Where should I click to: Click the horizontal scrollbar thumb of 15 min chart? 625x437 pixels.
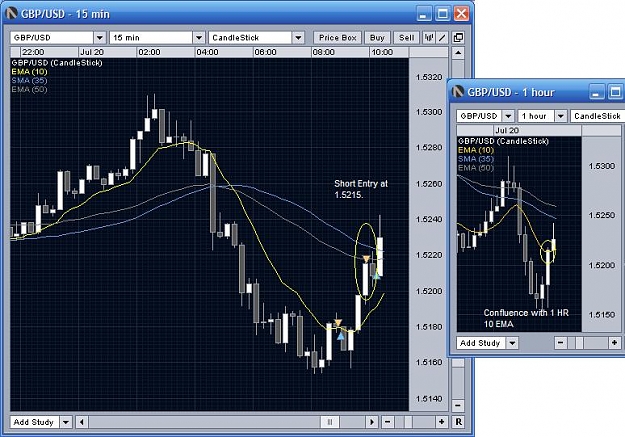coord(330,422)
